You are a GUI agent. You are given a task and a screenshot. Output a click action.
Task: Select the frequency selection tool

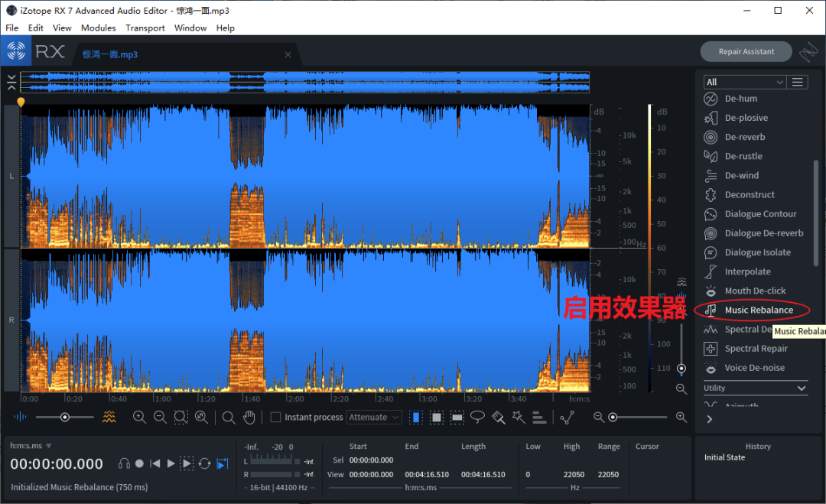[x=457, y=417]
